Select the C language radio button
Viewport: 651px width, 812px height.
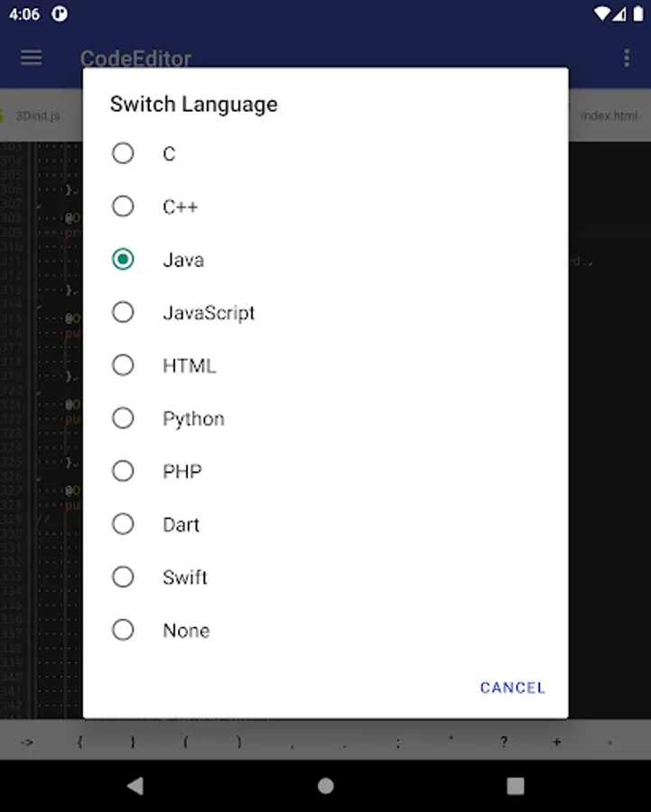coord(123,153)
